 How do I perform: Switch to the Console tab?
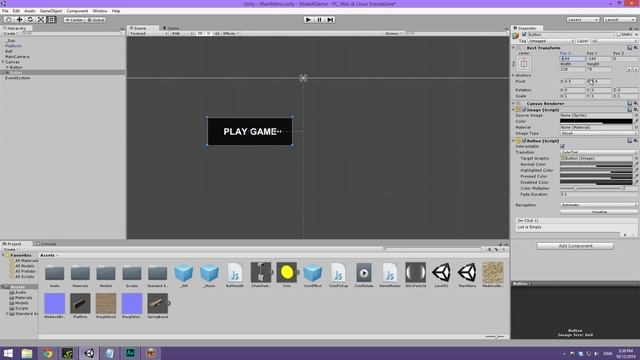point(46,244)
